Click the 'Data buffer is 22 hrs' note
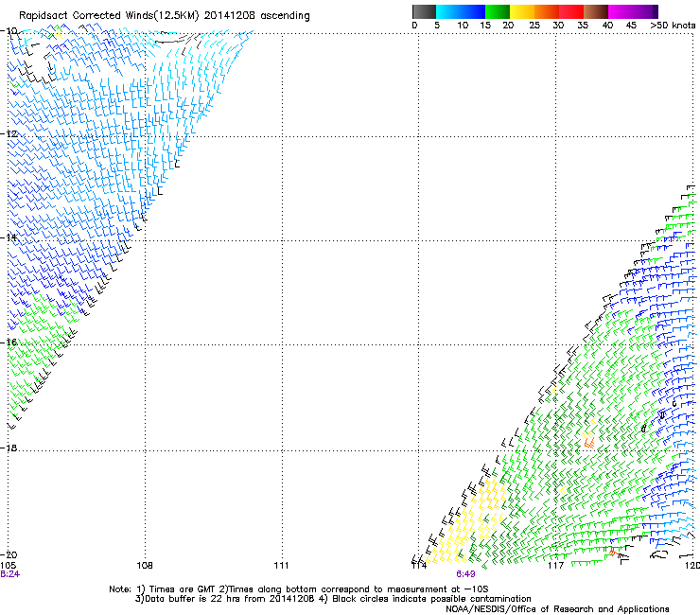The height and width of the screenshot is (615, 700). tap(225, 599)
